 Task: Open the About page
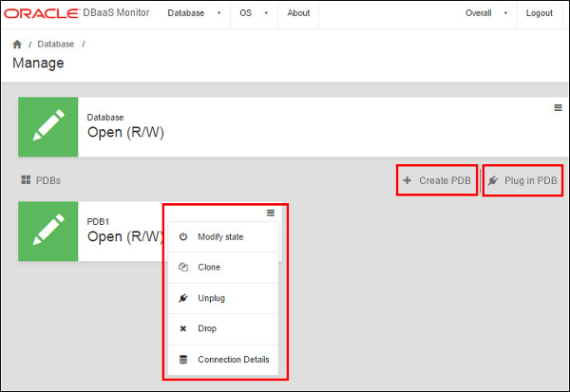(x=298, y=13)
